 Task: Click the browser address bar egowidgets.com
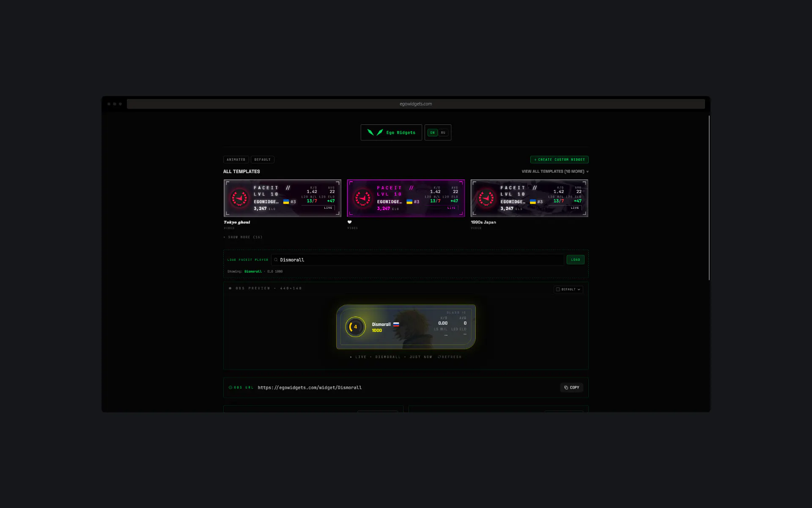click(416, 104)
